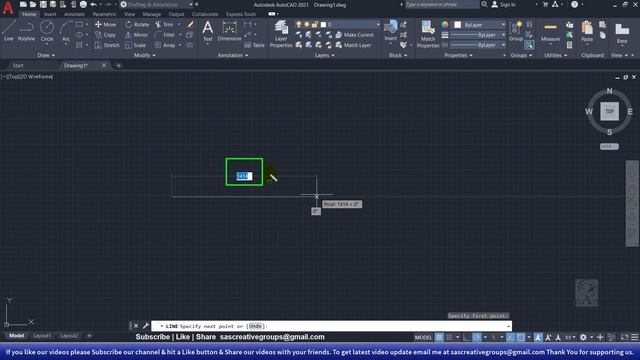Click the Move tool
Screen dimensions: 640x360
(x=105, y=24)
